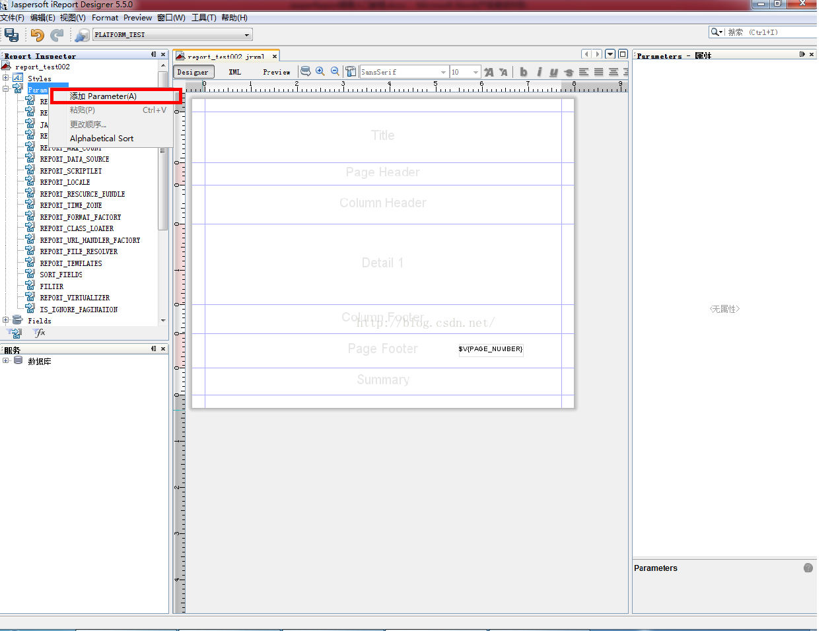Viewport: 840px width, 631px height.
Task: Align text to the left
Action: tap(584, 72)
